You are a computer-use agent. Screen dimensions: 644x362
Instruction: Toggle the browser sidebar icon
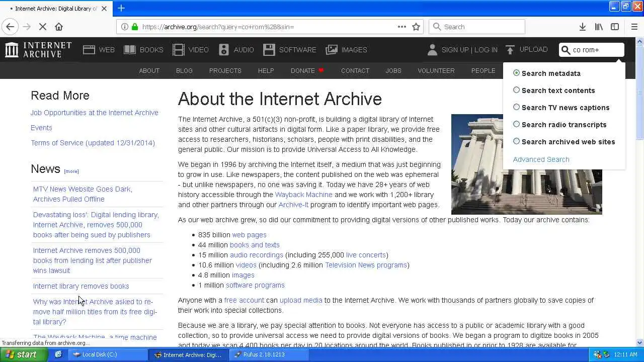(615, 27)
